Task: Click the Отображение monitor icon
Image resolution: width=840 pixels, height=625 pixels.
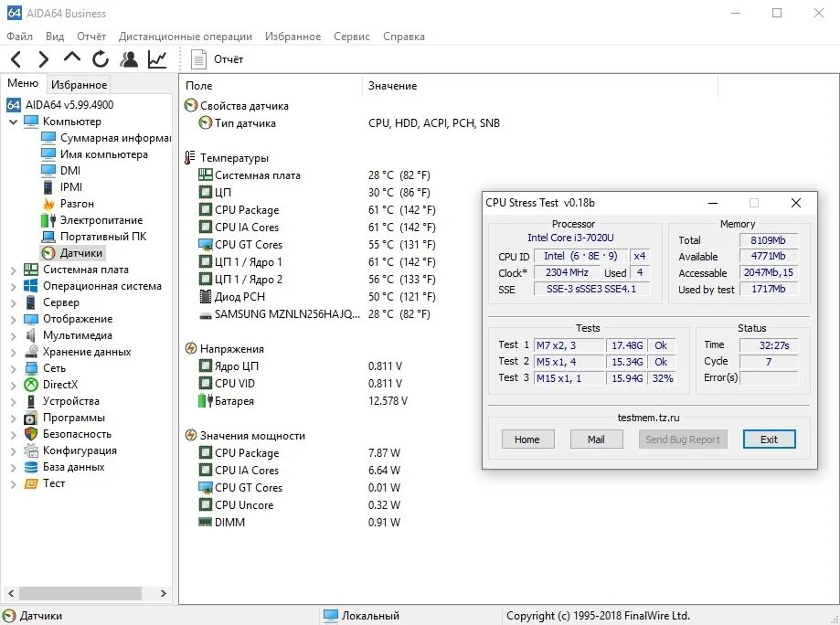Action: (31, 319)
